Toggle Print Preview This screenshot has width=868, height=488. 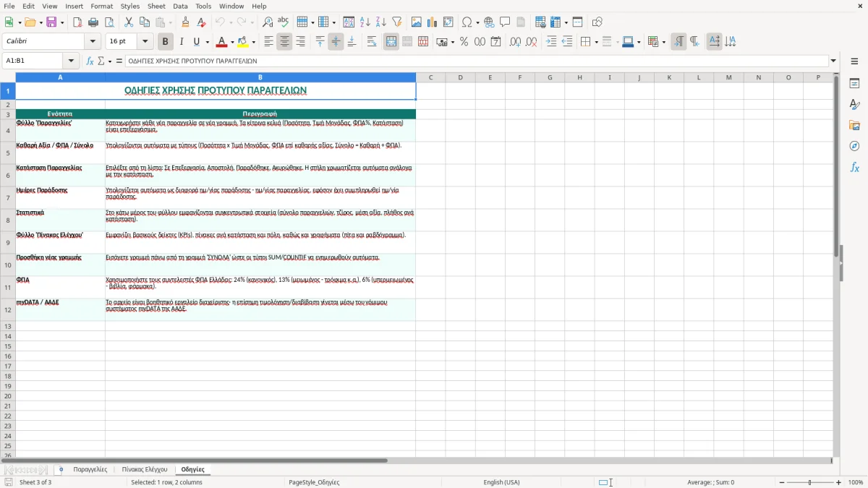[109, 22]
